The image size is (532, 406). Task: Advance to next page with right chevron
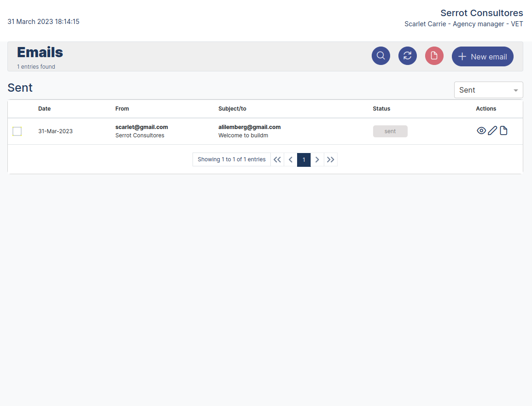pyautogui.click(x=317, y=159)
